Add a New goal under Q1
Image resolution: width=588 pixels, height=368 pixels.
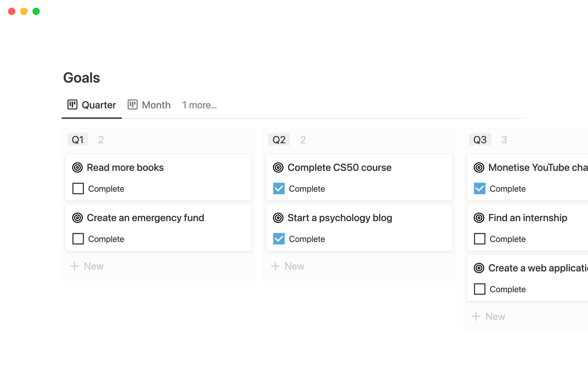tap(87, 266)
